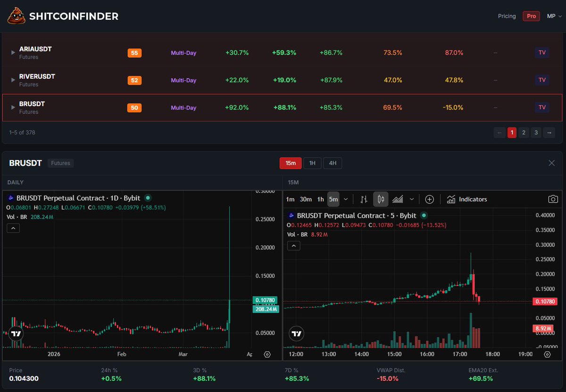The height and width of the screenshot is (392, 566).
Task: Switch chart to candlestick style
Action: coord(381,199)
